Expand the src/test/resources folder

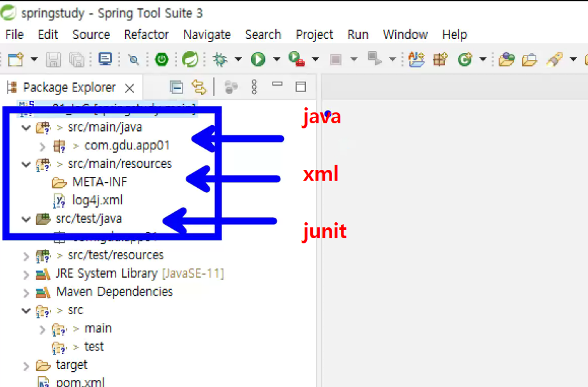click(x=26, y=256)
